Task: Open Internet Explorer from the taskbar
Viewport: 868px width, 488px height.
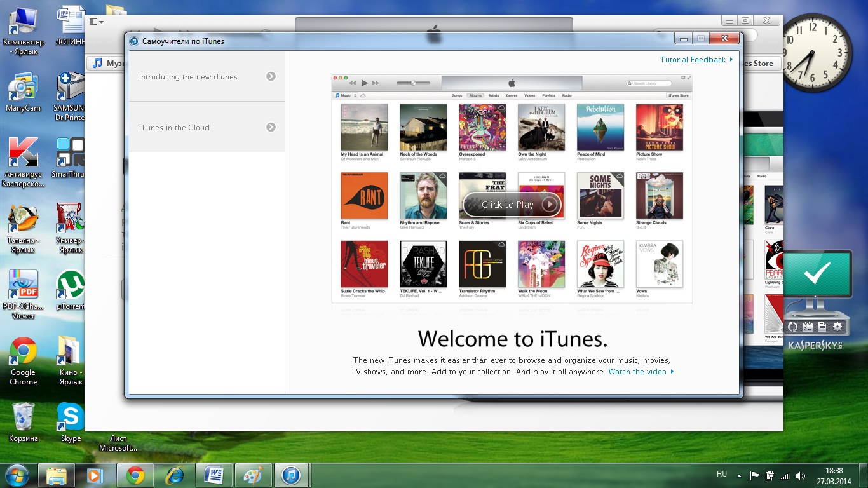Action: [174, 475]
